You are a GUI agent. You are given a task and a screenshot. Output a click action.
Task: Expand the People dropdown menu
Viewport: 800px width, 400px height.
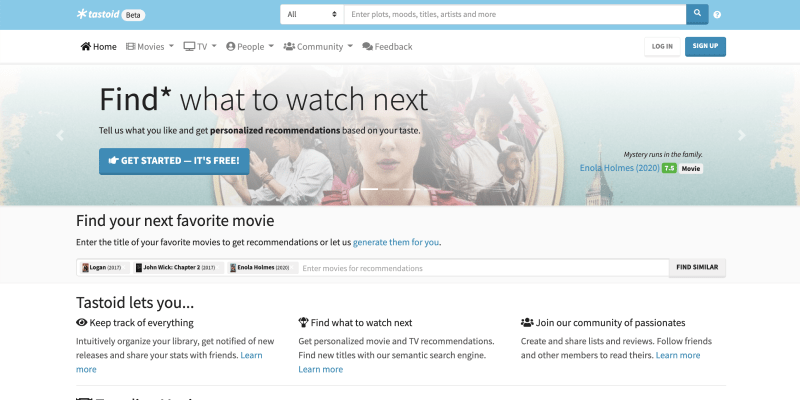click(x=249, y=46)
